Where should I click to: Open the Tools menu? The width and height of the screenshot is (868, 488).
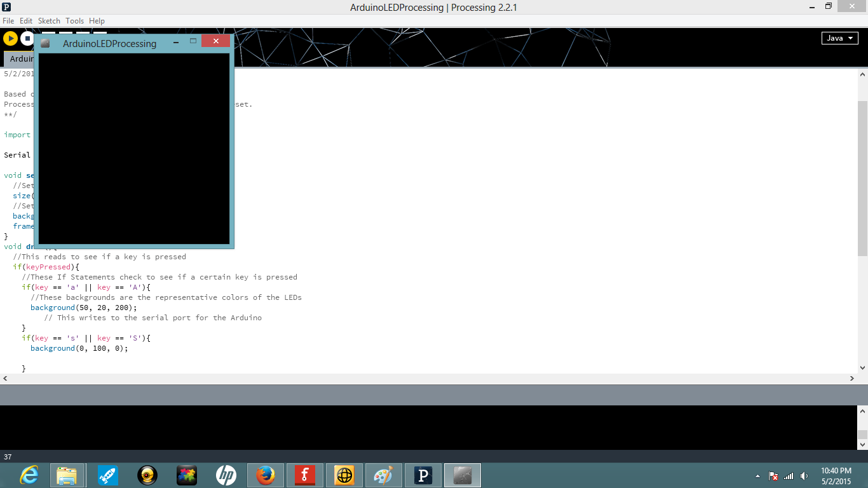pos(74,21)
